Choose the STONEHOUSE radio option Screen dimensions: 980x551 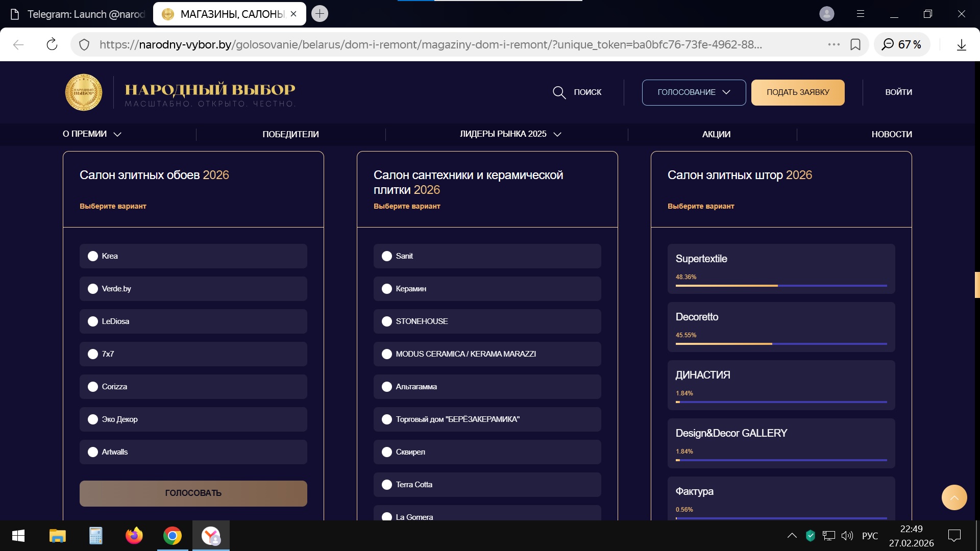pos(387,321)
